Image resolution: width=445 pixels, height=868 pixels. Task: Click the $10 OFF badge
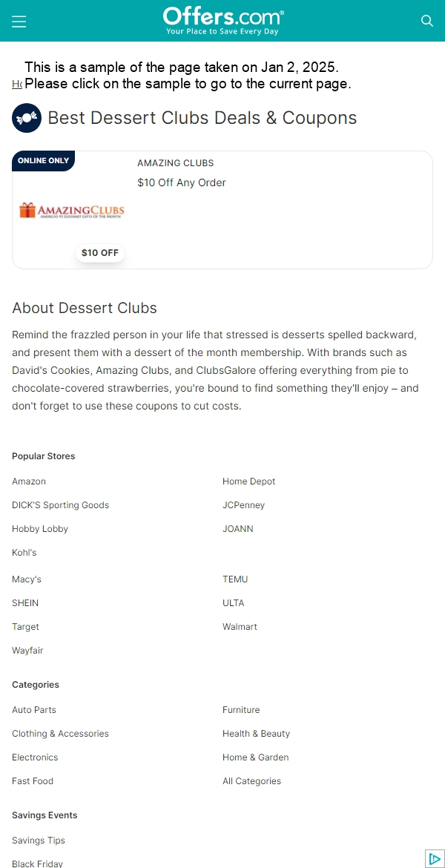coord(100,253)
